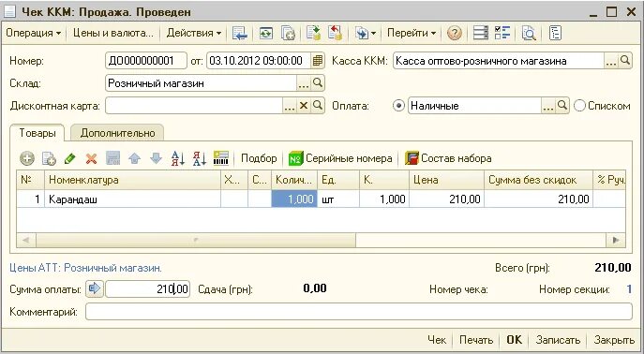644x354 pixels.
Task: Select the highlighted quantity cell 1,000
Action: click(294, 199)
